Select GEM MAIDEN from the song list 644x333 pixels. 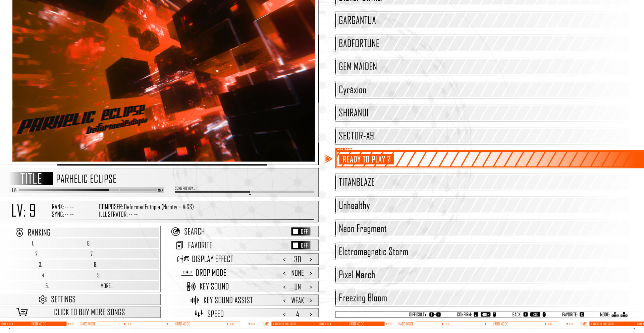coord(358,67)
